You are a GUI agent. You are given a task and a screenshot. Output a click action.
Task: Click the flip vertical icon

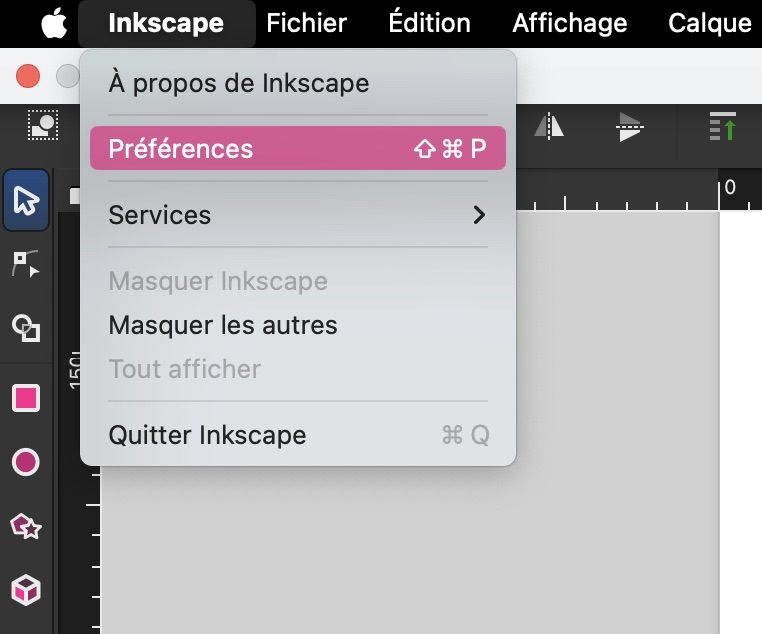tap(629, 127)
